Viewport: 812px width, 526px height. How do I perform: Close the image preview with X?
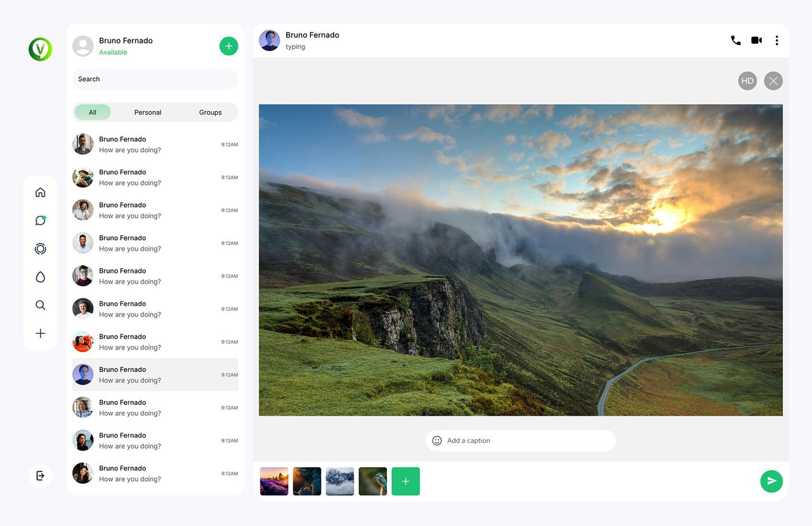(x=773, y=81)
